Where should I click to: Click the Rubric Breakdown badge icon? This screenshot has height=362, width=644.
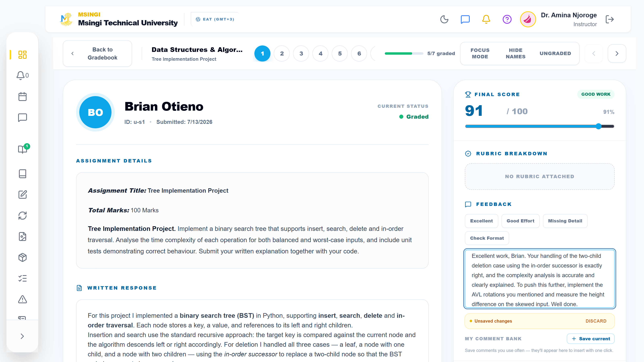[x=468, y=154]
